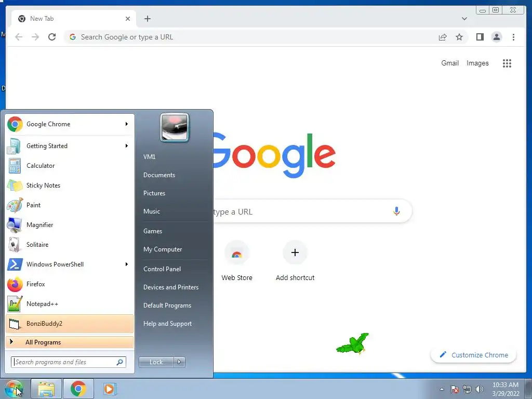Close the New Tab tab

click(128, 19)
